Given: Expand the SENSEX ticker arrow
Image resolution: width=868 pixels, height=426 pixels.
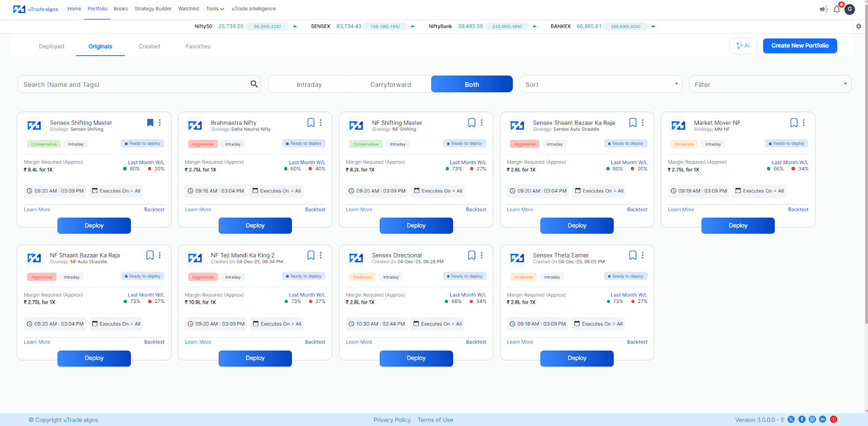Looking at the screenshot, I should coord(413,26).
